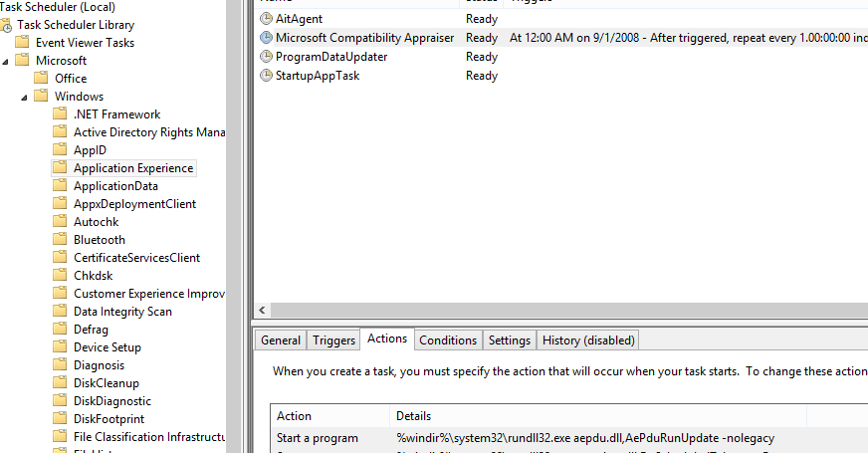Click left arrow of horizontal scrollbar
This screenshot has width=868, height=453.
[x=264, y=311]
